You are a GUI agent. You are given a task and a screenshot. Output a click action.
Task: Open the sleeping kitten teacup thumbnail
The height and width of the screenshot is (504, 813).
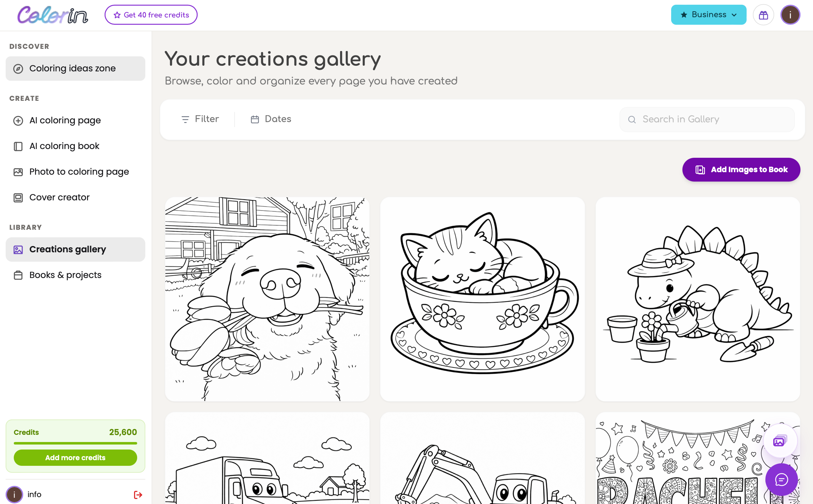click(x=482, y=299)
